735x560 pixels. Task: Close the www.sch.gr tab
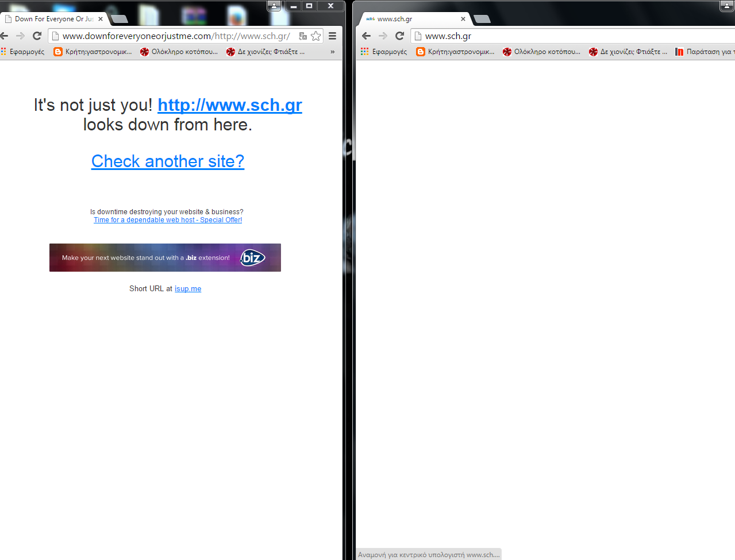[463, 19]
